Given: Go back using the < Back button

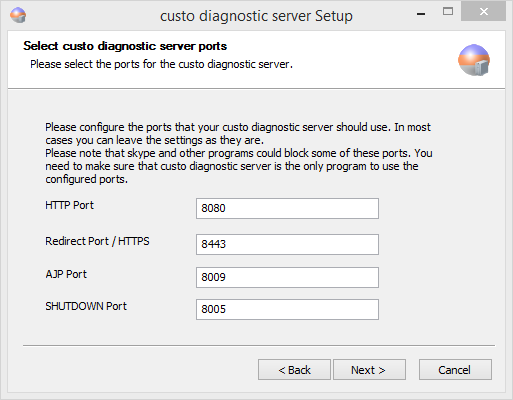Looking at the screenshot, I should tap(294, 370).
